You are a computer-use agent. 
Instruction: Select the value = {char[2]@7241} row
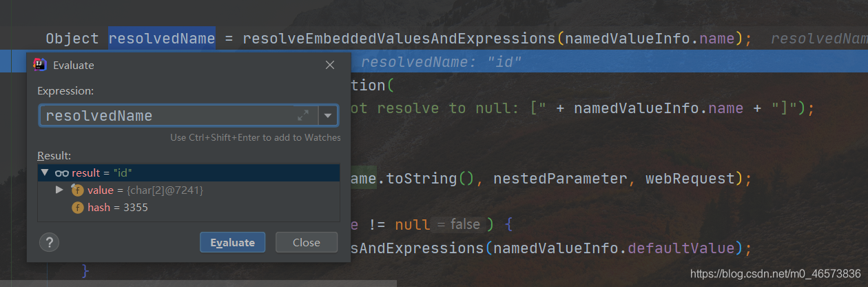coord(188,190)
